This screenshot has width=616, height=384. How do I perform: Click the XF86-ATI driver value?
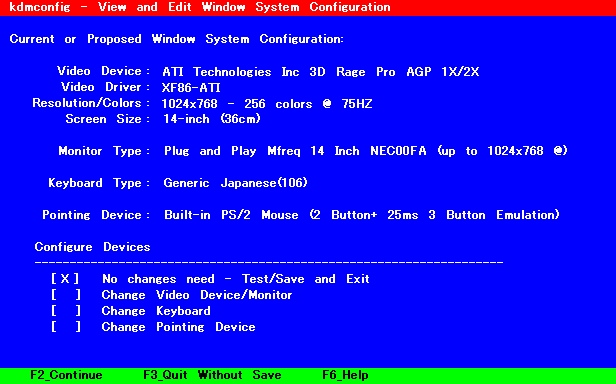tap(191, 88)
